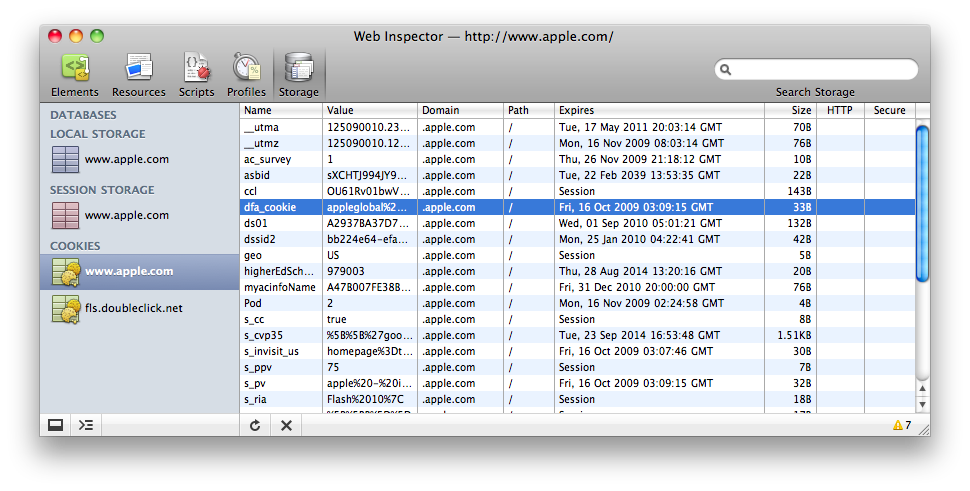The width and height of the screenshot is (970, 491).
Task: Click the red close window button
Action: click(55, 36)
